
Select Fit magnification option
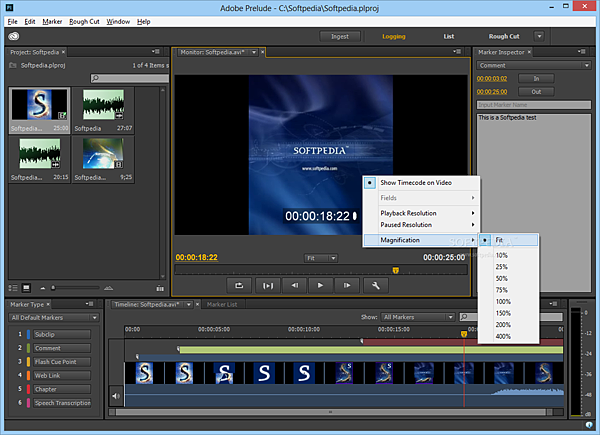(x=509, y=240)
